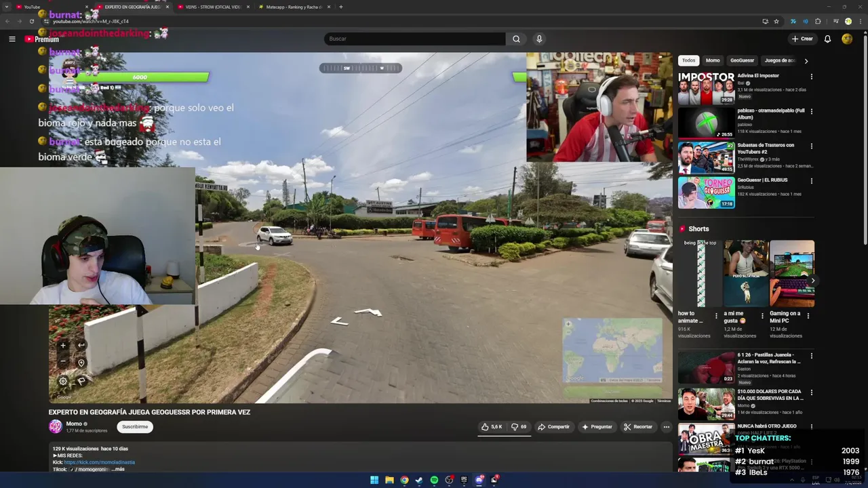
Task: Click the Buscar search field
Action: (x=414, y=39)
